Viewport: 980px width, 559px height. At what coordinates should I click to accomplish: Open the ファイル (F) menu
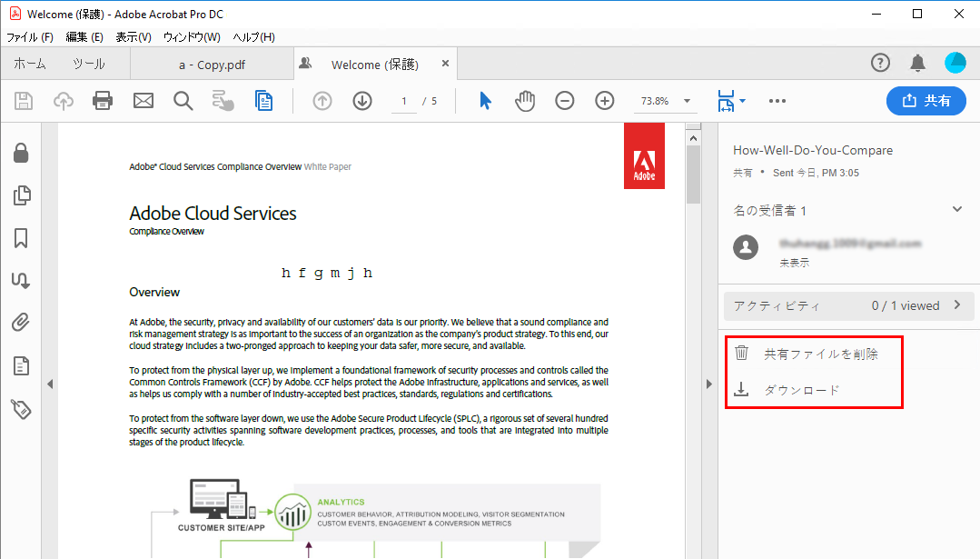click(x=29, y=37)
